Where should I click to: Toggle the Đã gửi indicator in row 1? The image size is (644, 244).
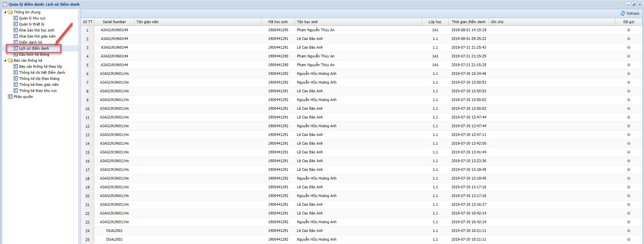tap(629, 30)
